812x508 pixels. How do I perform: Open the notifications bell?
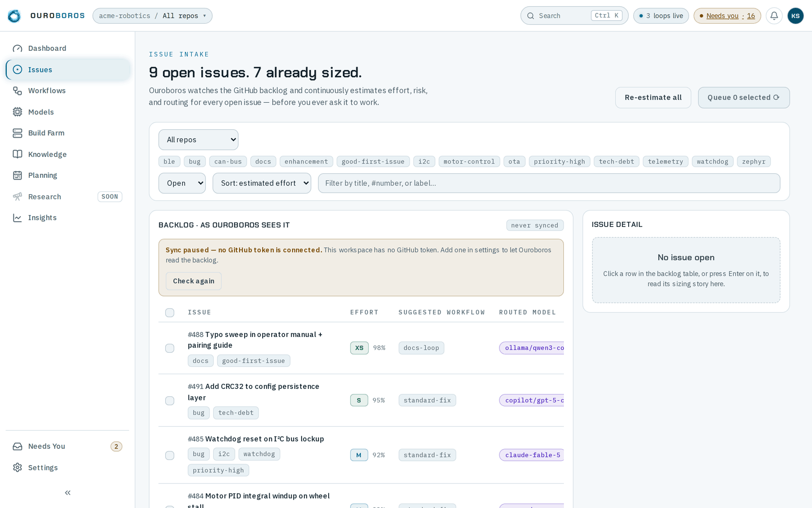pos(774,16)
